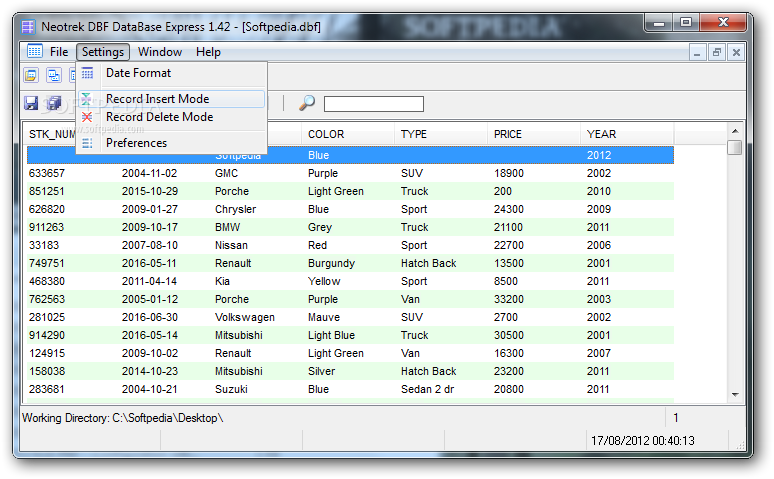Click the magnifying glass search icon
The image size is (774, 479).
pyautogui.click(x=307, y=103)
